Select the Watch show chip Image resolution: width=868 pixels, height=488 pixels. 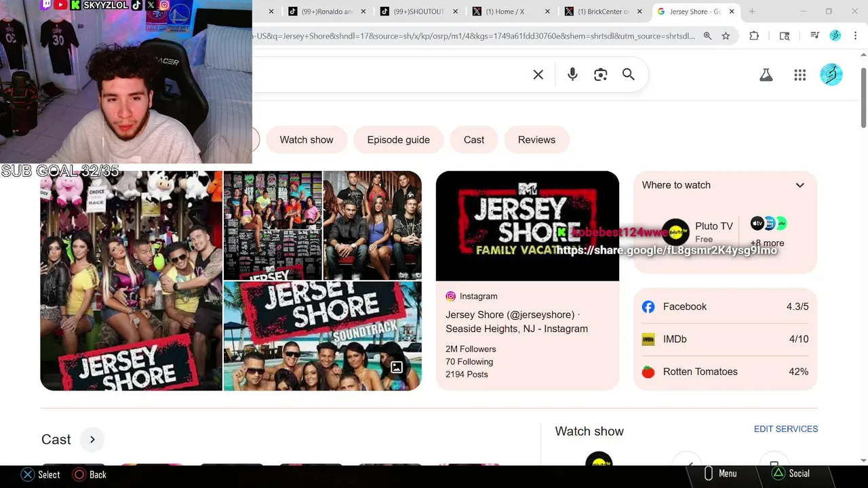tap(307, 140)
